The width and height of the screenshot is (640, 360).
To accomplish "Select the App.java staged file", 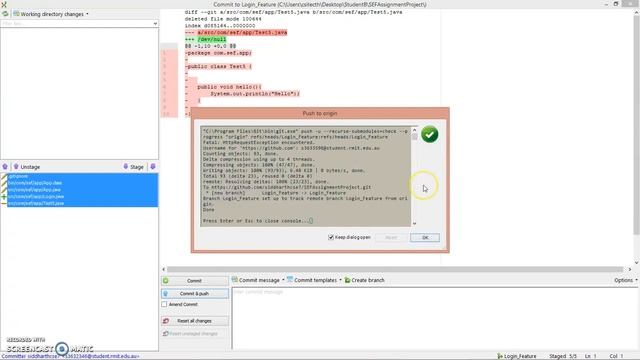I will coord(82,190).
